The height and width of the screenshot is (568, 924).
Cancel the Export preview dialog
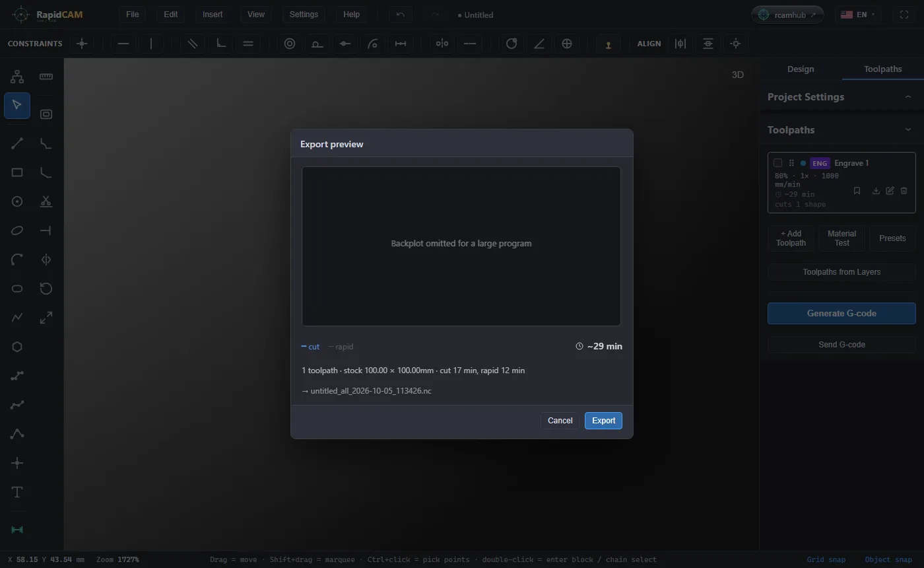click(560, 421)
